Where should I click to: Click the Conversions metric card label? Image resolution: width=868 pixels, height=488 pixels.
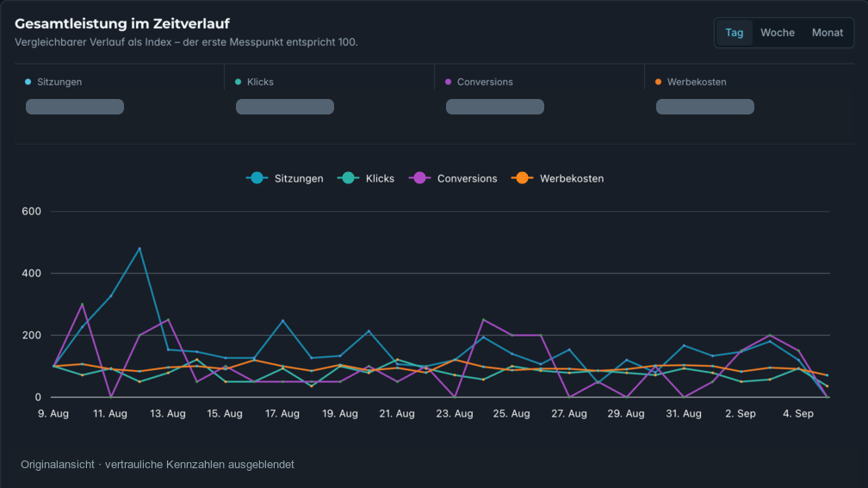coord(485,82)
